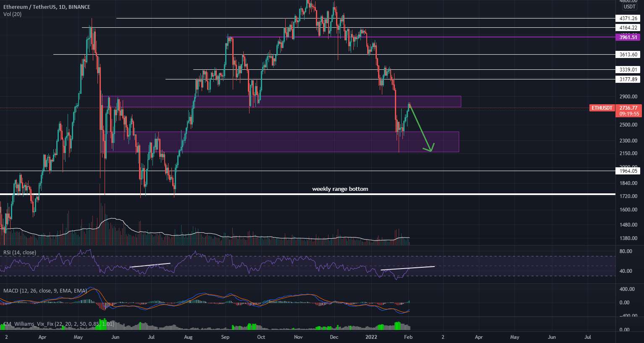
Task: Click the current price 2736.77 label
Action: (x=628, y=108)
